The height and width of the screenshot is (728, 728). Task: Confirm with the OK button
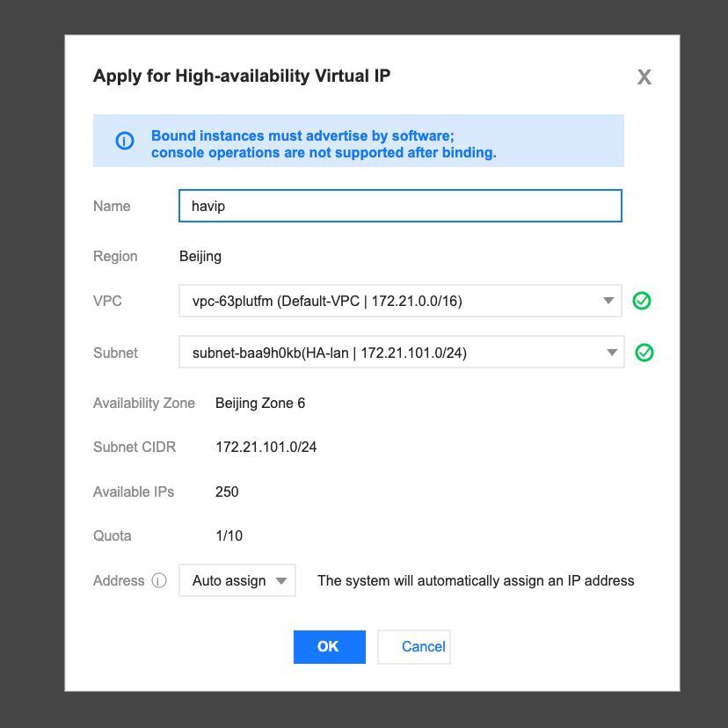point(329,647)
